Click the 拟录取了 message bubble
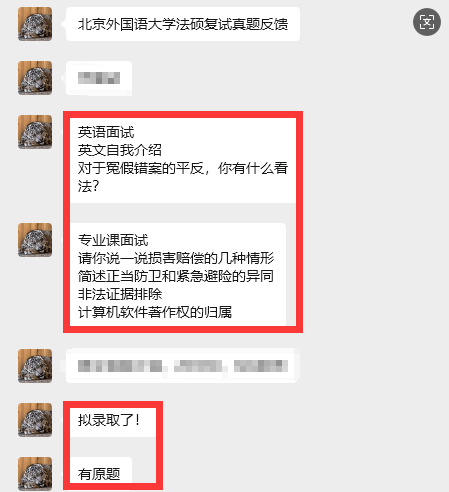Image resolution: width=449 pixels, height=492 pixels. click(x=111, y=420)
